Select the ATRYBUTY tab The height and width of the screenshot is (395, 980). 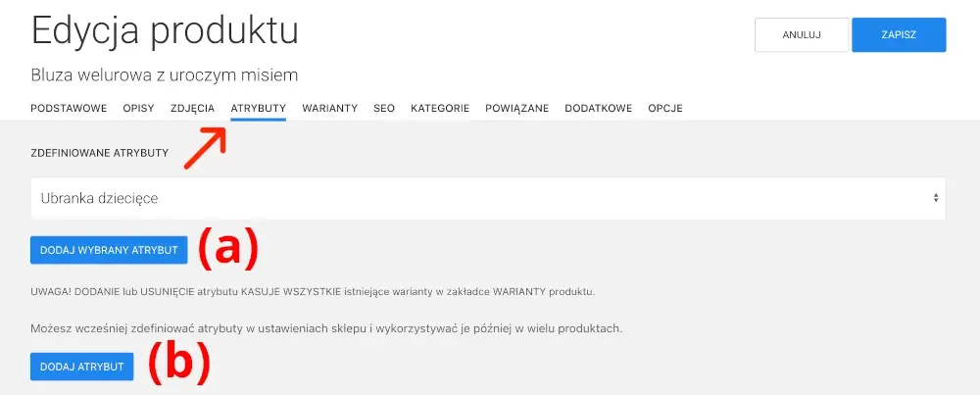tap(258, 108)
